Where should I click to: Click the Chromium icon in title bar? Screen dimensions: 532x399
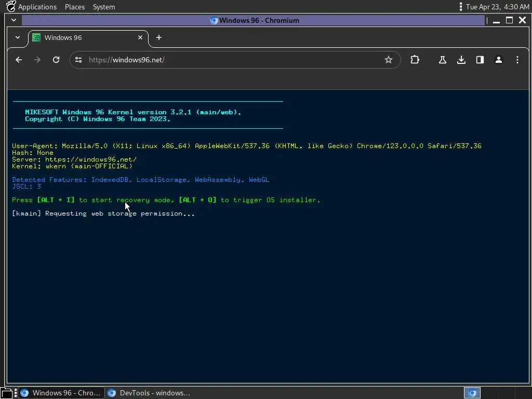(x=214, y=20)
